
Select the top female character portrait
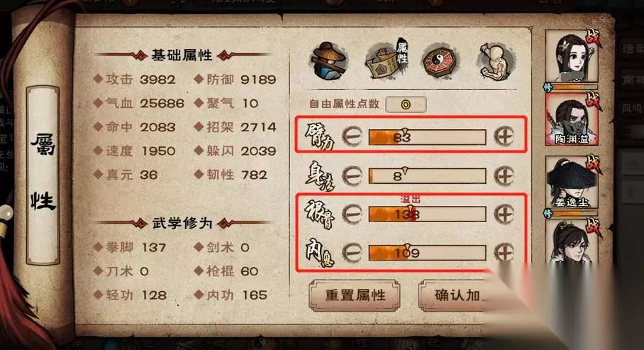pyautogui.click(x=572, y=56)
